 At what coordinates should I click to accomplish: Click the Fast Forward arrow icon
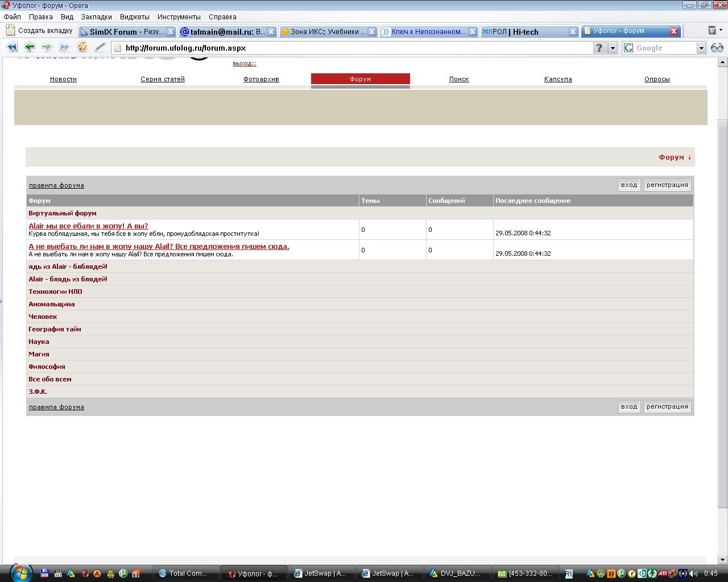click(x=64, y=47)
